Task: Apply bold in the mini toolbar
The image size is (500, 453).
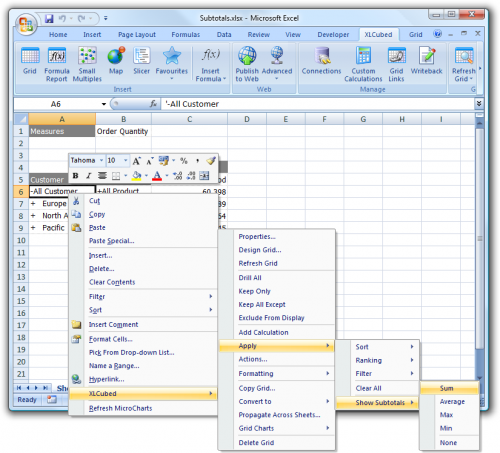Action: click(x=76, y=175)
